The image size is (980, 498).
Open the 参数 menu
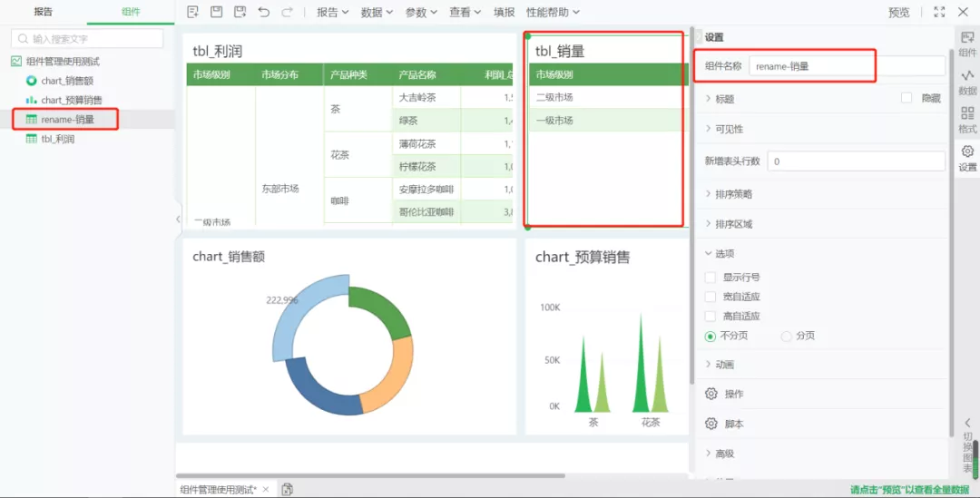(421, 12)
